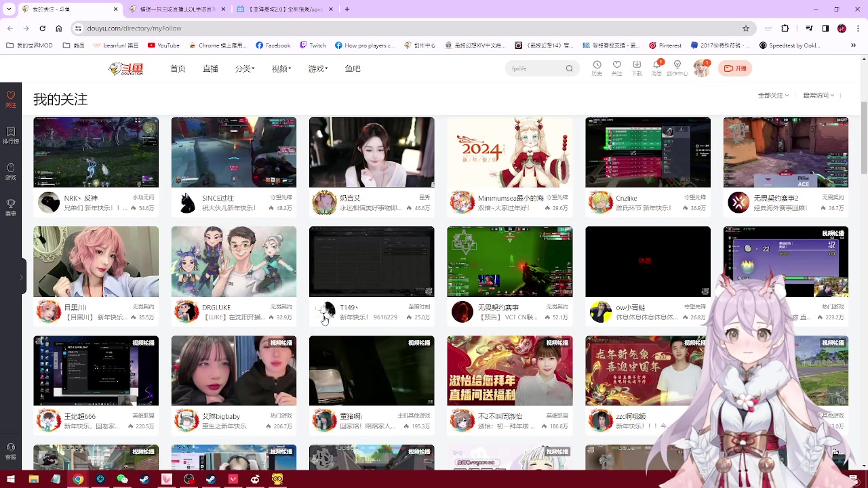The height and width of the screenshot is (488, 868).
Task: Expand the collapsed left sidebar handle
Action: click(x=22, y=277)
